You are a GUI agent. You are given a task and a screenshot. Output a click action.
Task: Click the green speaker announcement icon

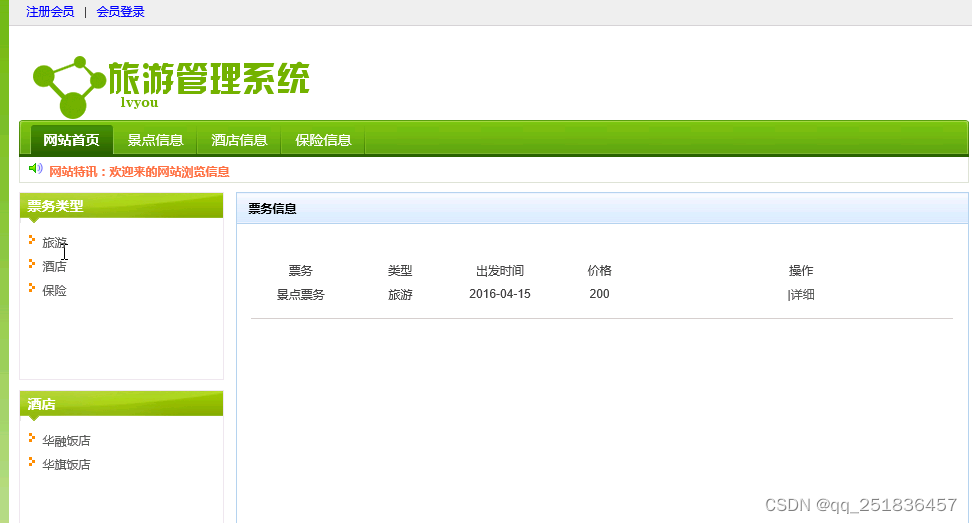35,169
